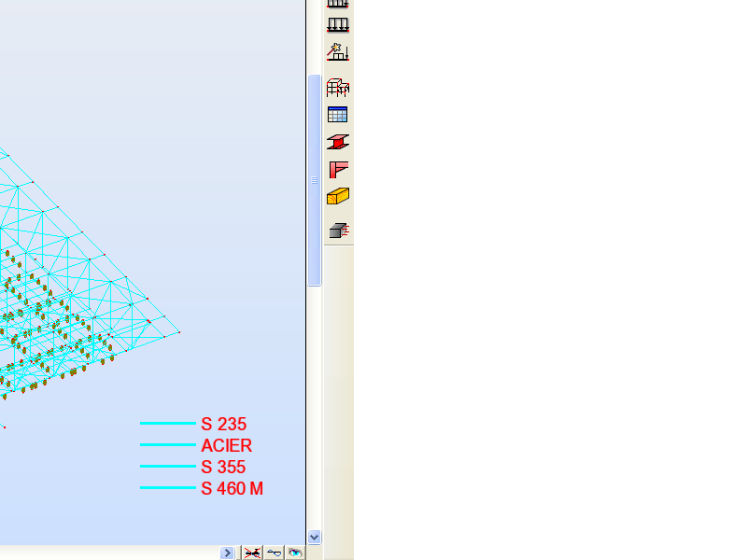
Task: Launch the automatic load wizard icon
Action: pos(338,52)
